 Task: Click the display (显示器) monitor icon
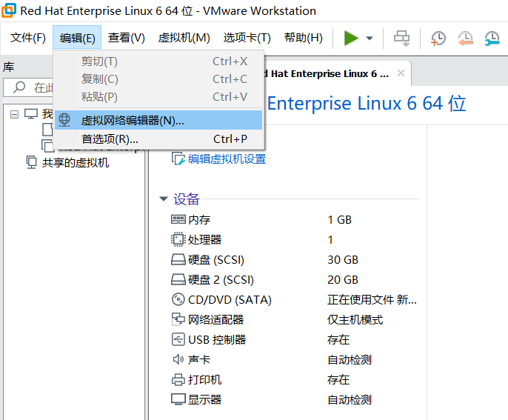tap(178, 399)
